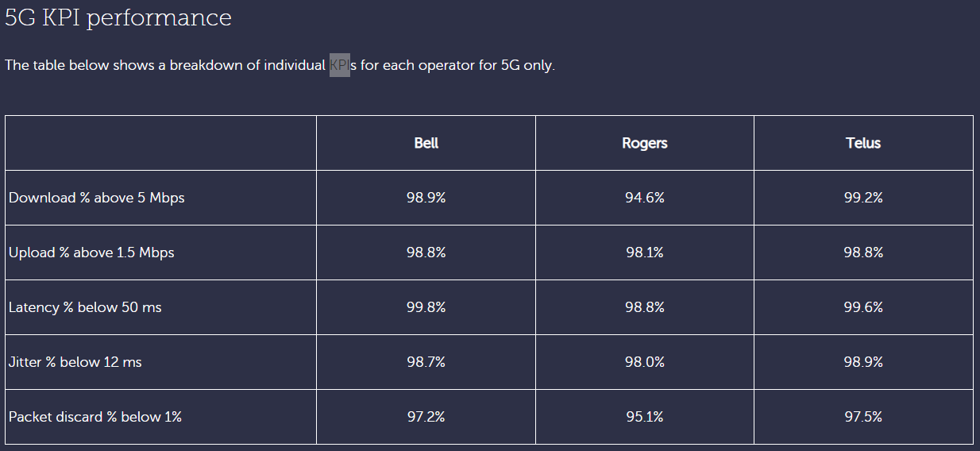Click Rogers' 95.1% packet discard value
The height and width of the screenshot is (451, 980).
coord(644,417)
